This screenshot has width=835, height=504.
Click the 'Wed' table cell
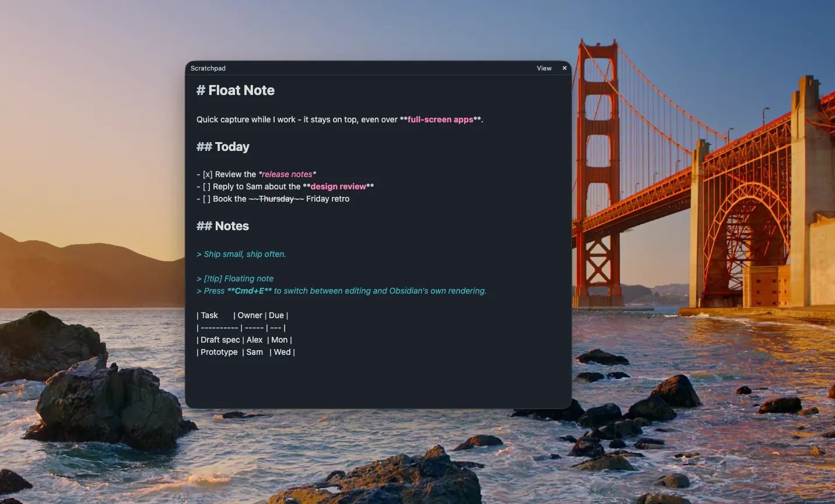282,352
